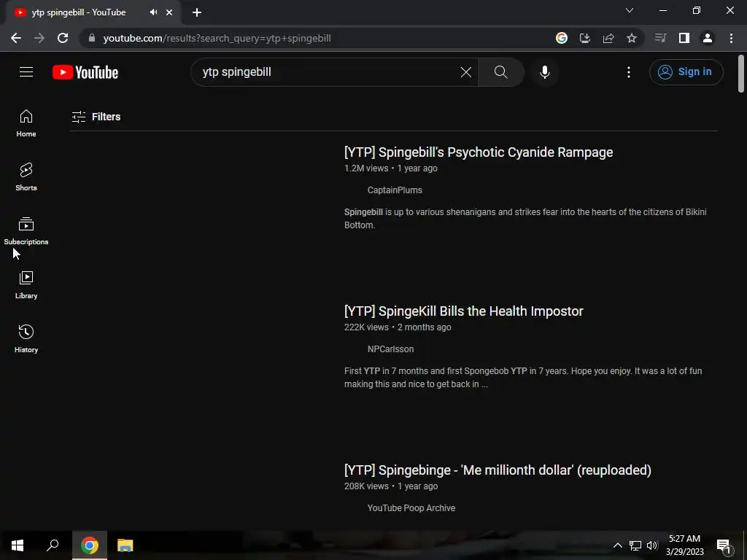
Task: Open the History sidebar item
Action: pyautogui.click(x=26, y=338)
